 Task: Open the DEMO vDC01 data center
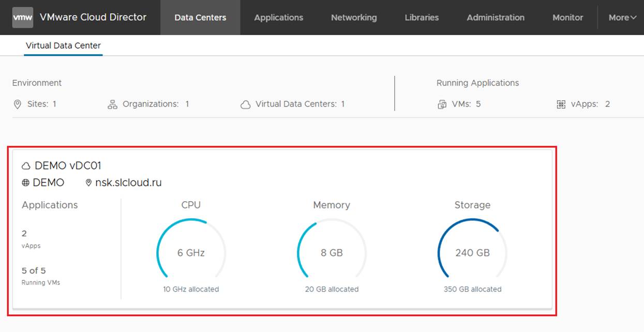[x=68, y=166]
